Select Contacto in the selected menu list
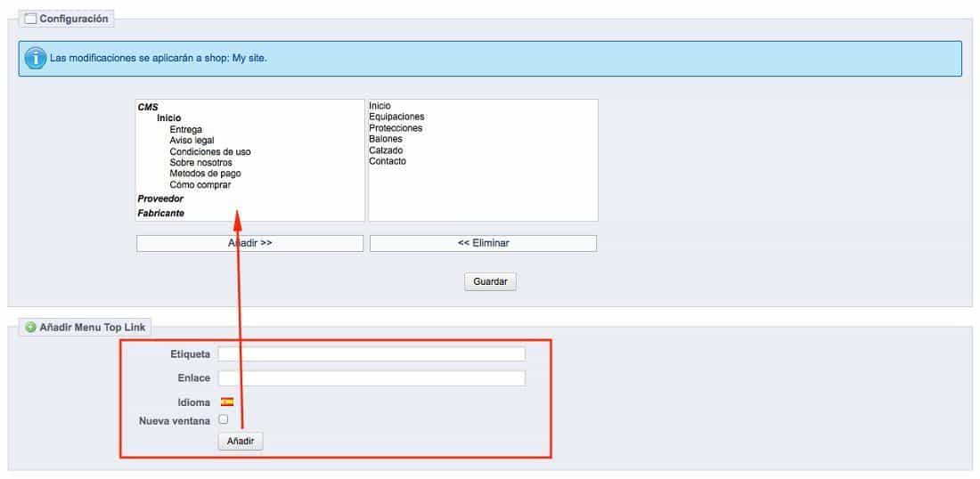980x479 pixels. [388, 161]
